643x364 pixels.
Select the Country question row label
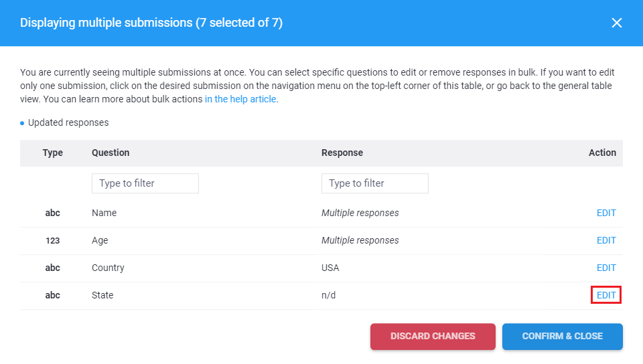(x=108, y=268)
